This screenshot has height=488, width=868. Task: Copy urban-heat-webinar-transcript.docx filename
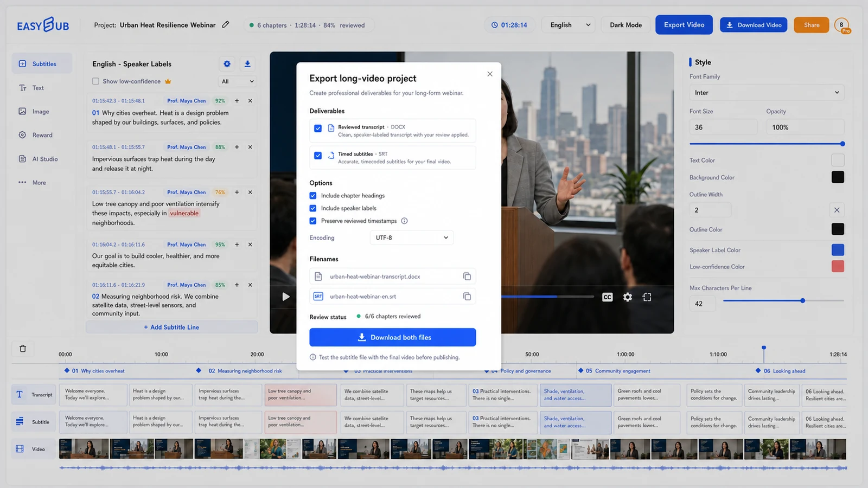pos(467,277)
